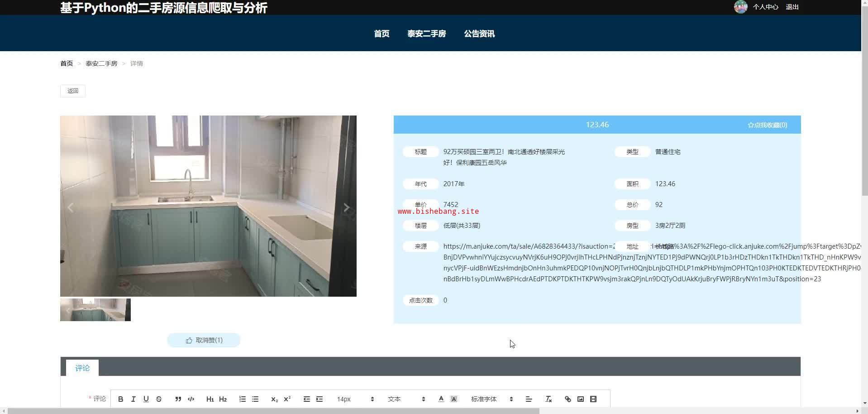Toggle bold formatting in comment editor
The height and width of the screenshot is (414, 868).
click(120, 399)
